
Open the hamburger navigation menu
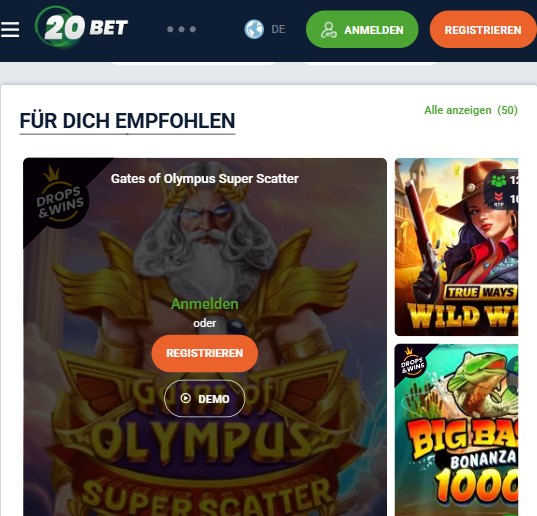click(x=10, y=29)
